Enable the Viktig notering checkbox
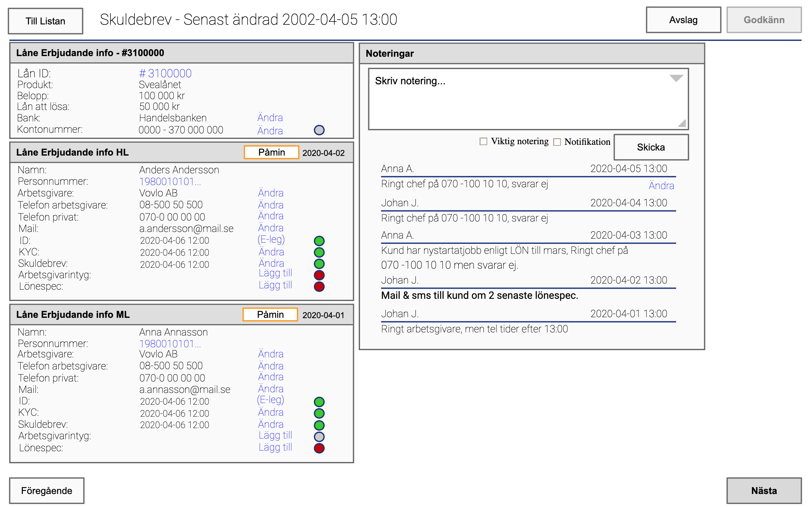This screenshot has width=812, height=507. point(483,142)
